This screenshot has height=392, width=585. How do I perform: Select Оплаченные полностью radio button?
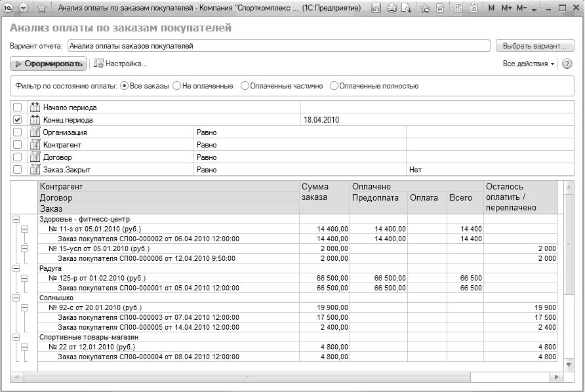click(x=334, y=86)
